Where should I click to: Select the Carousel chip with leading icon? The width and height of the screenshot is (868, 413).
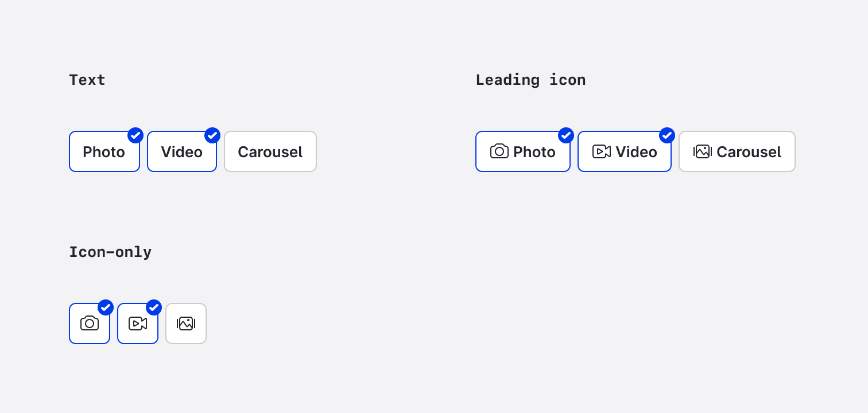[x=737, y=151]
